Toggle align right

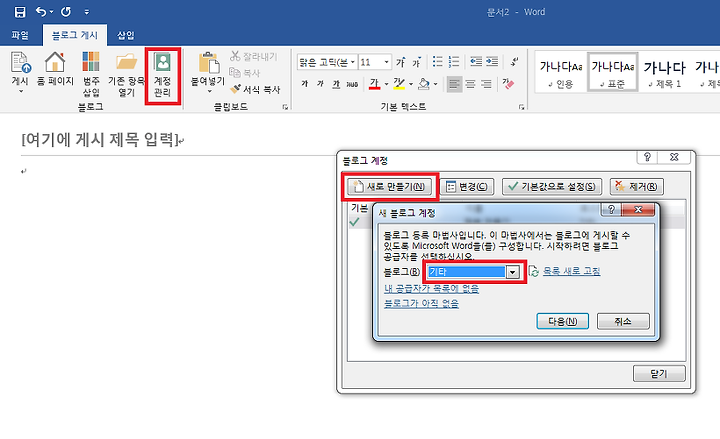486,84
